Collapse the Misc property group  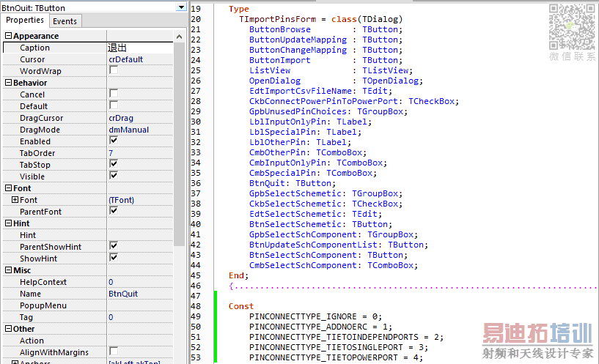[8, 270]
